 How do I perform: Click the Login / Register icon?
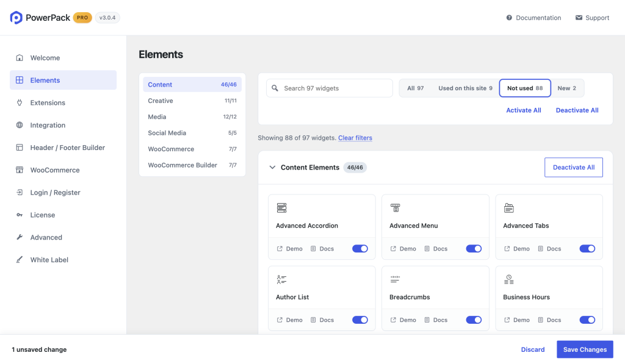[x=19, y=192]
